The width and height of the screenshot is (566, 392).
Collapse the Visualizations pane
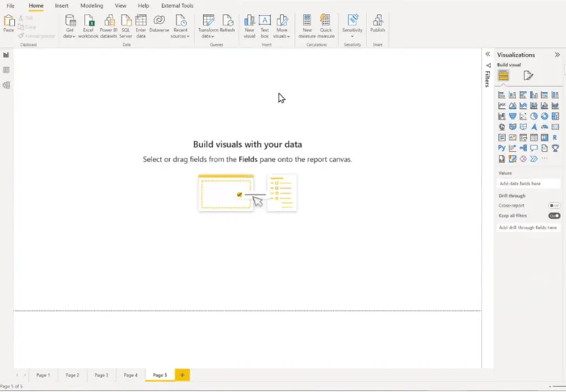(x=558, y=55)
